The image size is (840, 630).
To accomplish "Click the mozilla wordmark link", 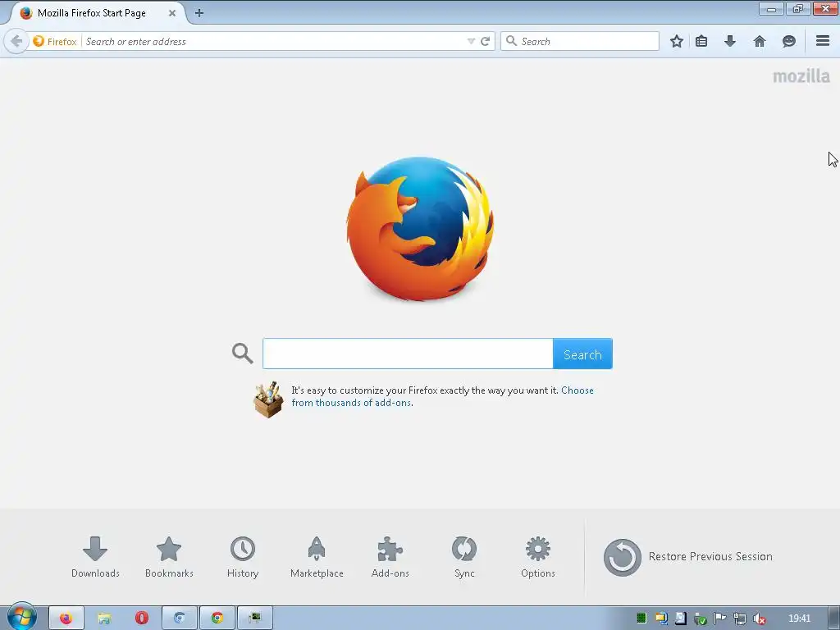I will [801, 76].
